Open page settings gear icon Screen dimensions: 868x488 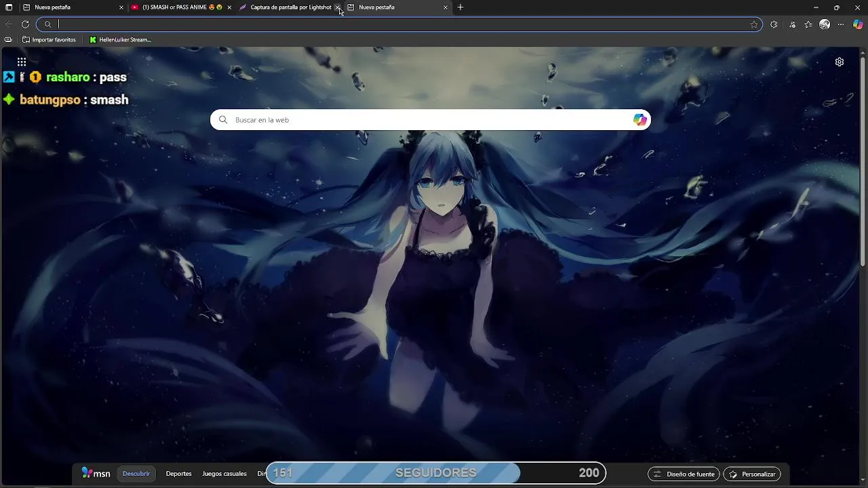840,62
